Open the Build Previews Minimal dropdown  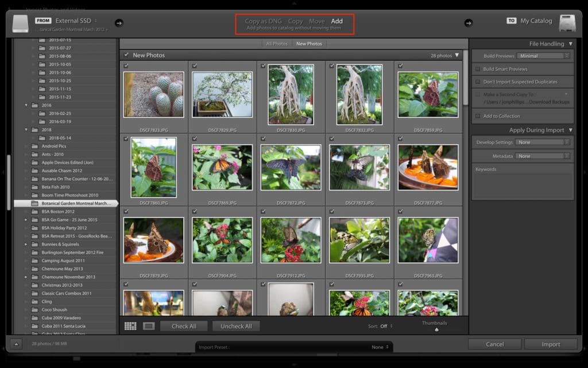click(x=543, y=56)
